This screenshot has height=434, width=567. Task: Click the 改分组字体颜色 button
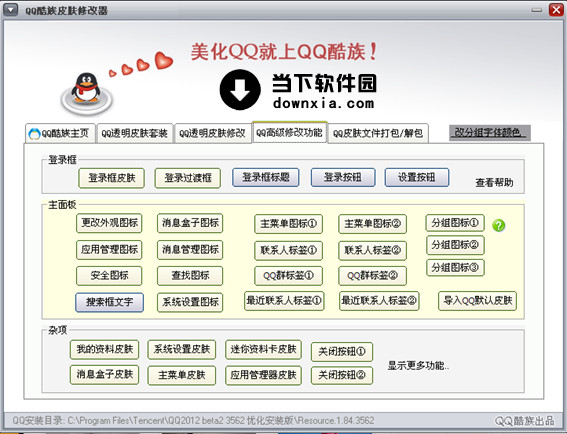[x=490, y=132]
